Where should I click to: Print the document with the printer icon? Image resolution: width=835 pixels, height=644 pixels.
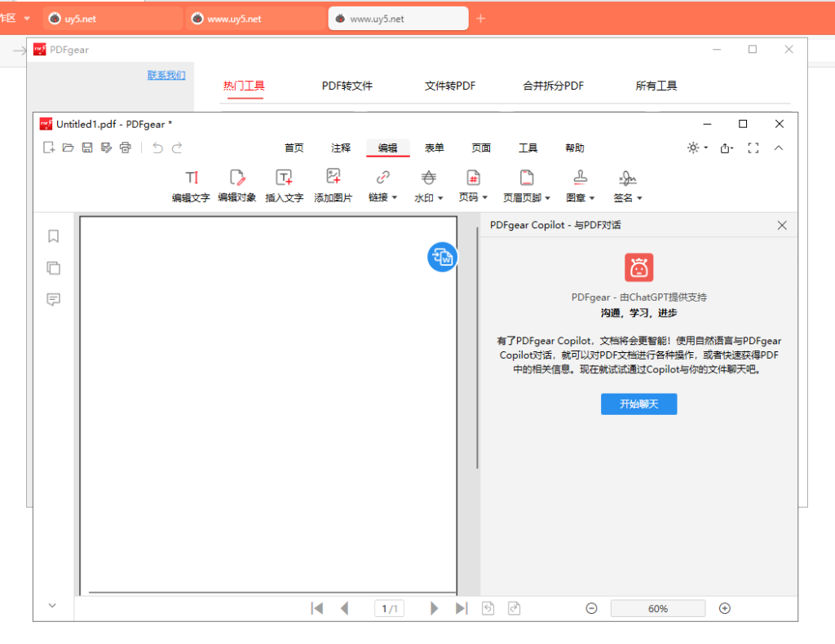[x=126, y=148]
